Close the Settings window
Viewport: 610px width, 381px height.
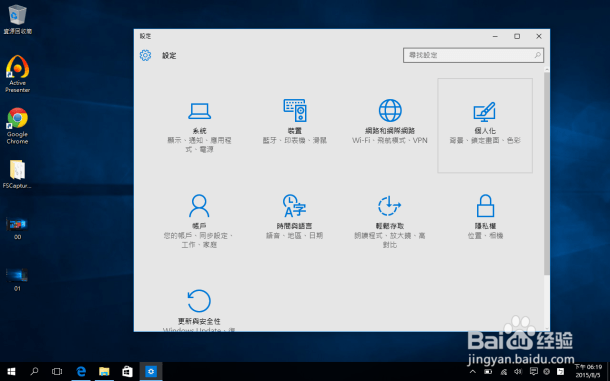pyautogui.click(x=539, y=36)
